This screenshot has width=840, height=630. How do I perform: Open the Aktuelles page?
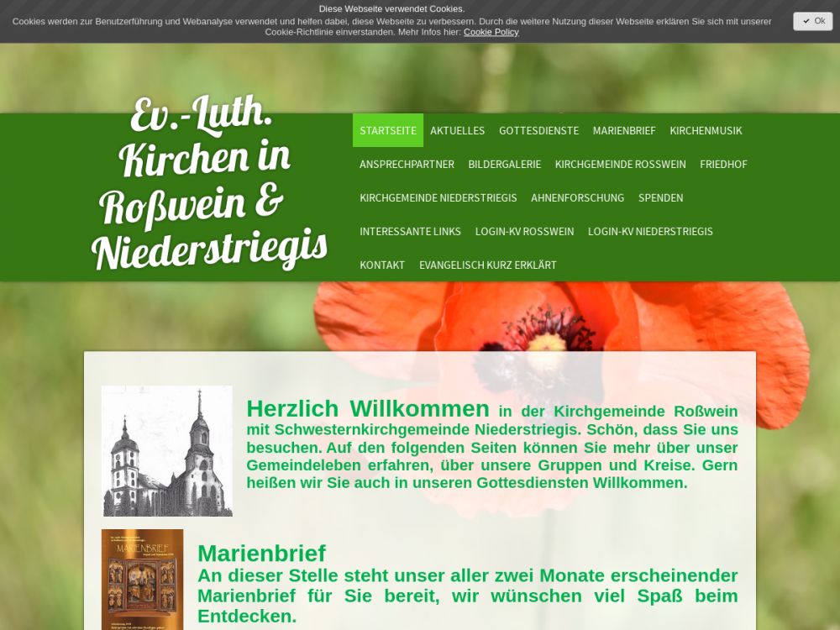coord(457,130)
